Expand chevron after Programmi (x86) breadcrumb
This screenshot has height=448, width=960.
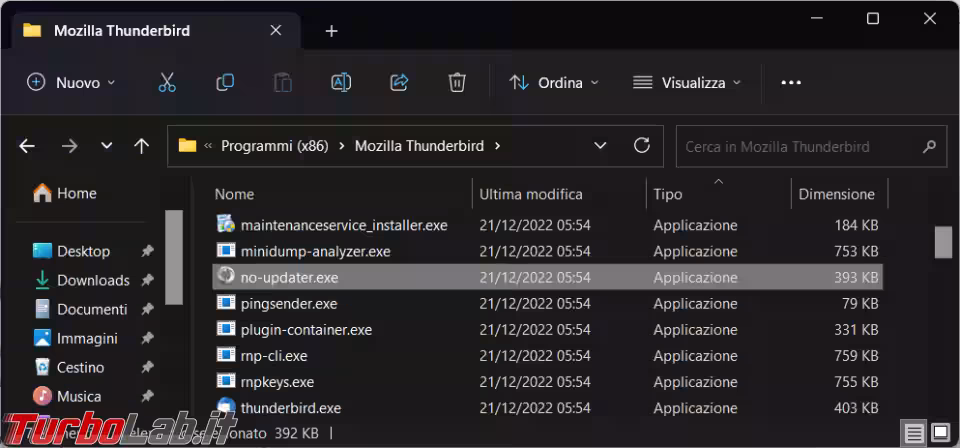pyautogui.click(x=342, y=146)
